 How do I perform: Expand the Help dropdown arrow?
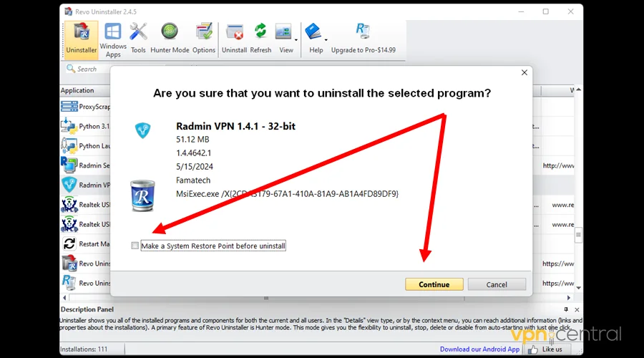[326, 40]
